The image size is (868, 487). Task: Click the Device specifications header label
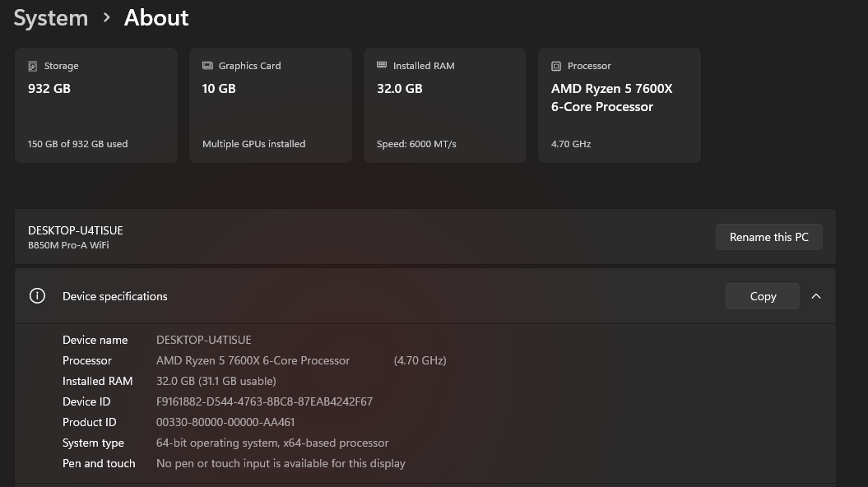coord(114,296)
